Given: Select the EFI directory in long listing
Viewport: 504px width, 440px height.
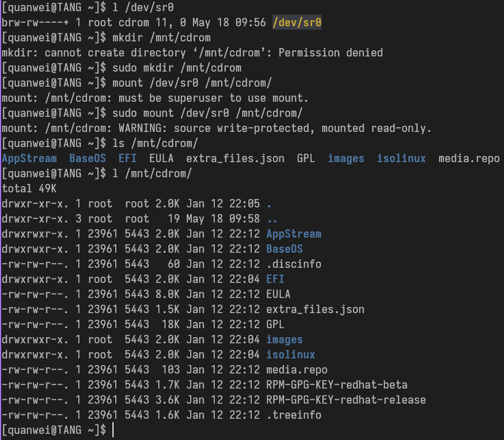Looking at the screenshot, I should coord(275,279).
